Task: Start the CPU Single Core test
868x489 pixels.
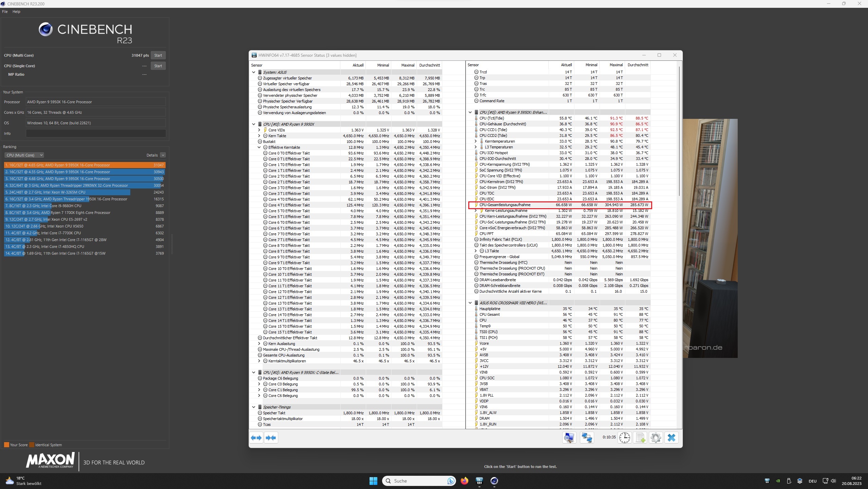Action: pos(158,66)
